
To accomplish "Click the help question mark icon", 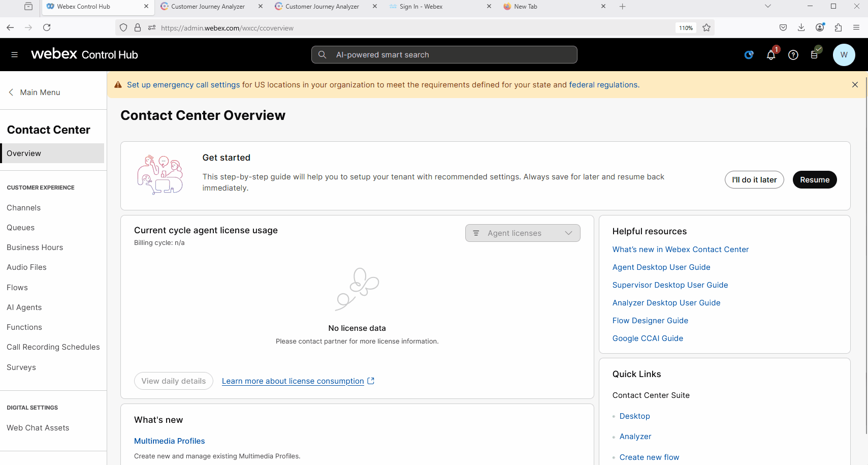I will [793, 55].
